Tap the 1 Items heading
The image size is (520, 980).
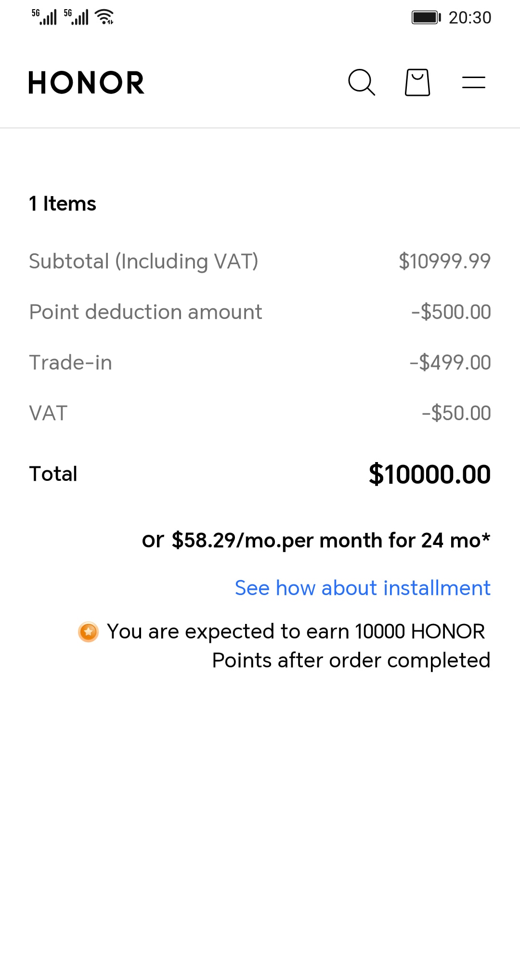pyautogui.click(x=63, y=204)
